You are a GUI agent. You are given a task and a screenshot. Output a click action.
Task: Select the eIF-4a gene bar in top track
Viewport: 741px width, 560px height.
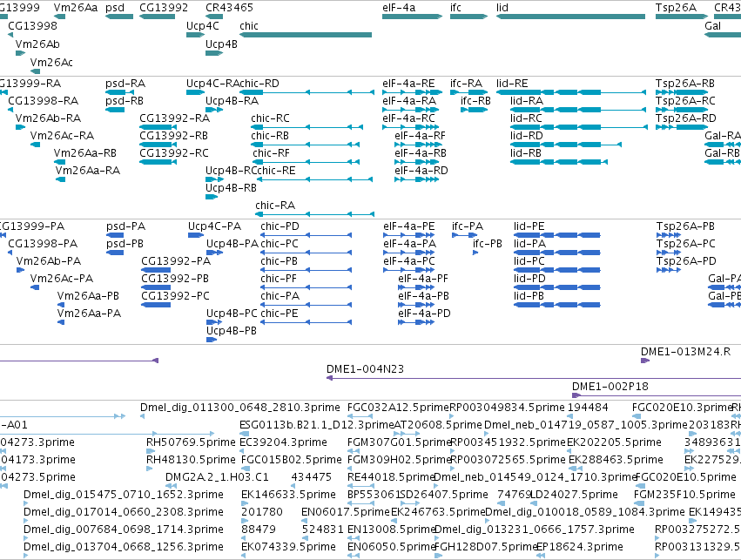point(412,17)
